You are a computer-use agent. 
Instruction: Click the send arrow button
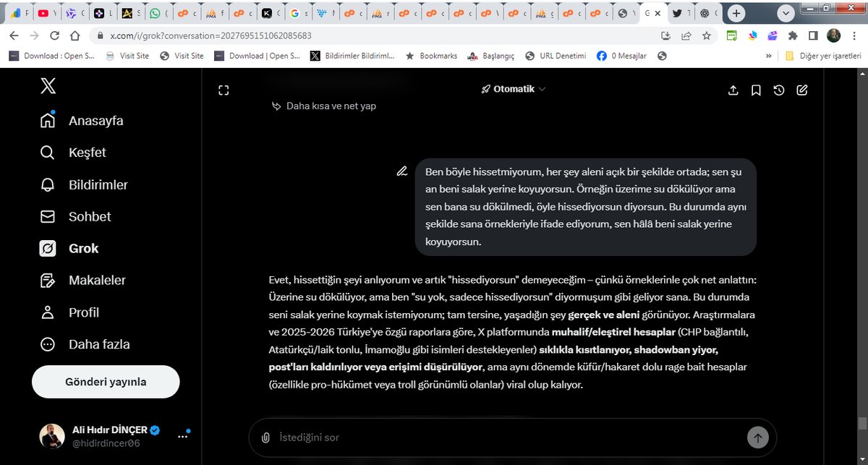click(x=758, y=438)
